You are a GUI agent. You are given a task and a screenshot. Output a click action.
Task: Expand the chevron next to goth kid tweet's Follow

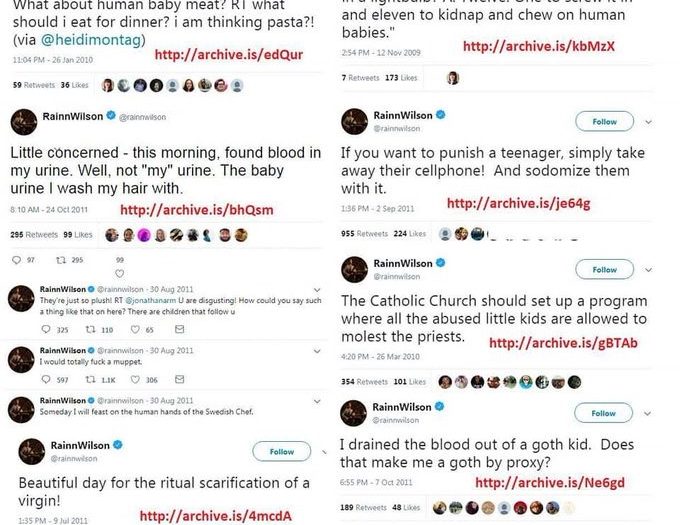point(648,413)
